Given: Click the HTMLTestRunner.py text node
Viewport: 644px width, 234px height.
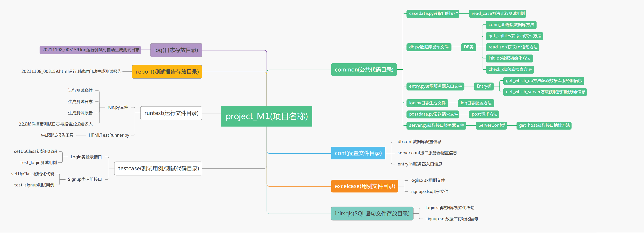Looking at the screenshot, I should pos(109,135).
